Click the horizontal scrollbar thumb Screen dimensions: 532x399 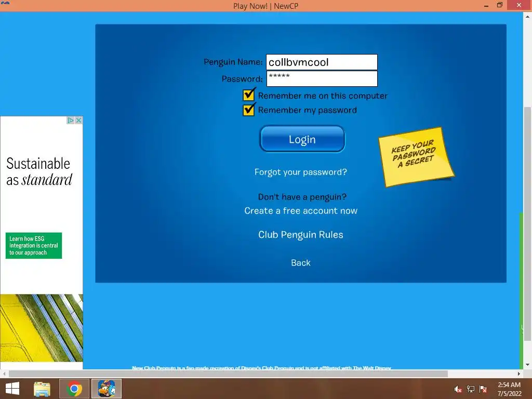tap(228, 374)
